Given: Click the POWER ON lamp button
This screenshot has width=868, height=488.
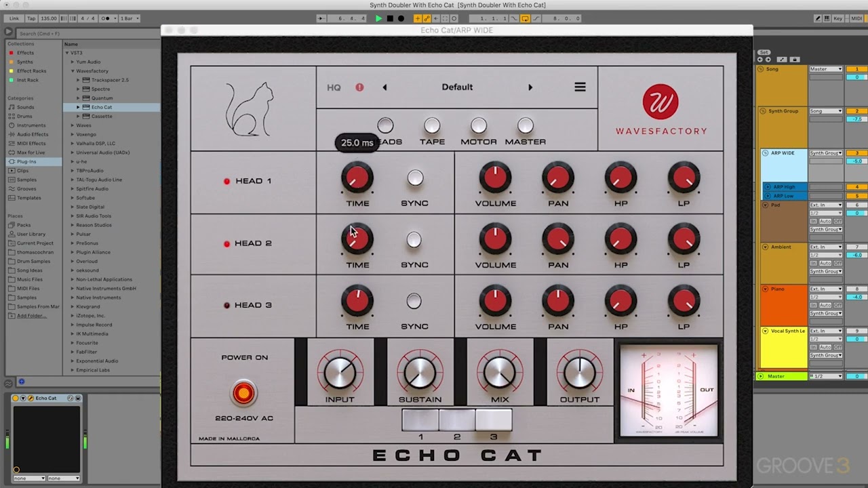Looking at the screenshot, I should (243, 393).
